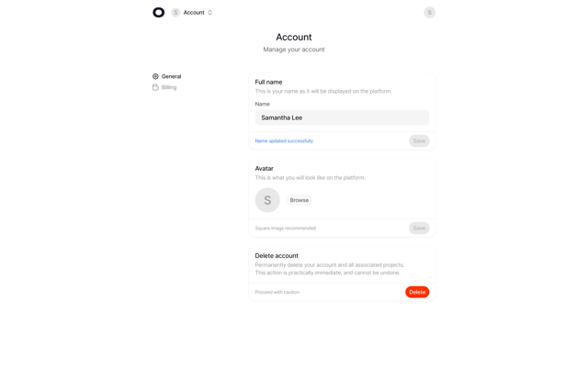Click the S avatar beside Account label
The height and width of the screenshot is (368, 588).
point(175,12)
